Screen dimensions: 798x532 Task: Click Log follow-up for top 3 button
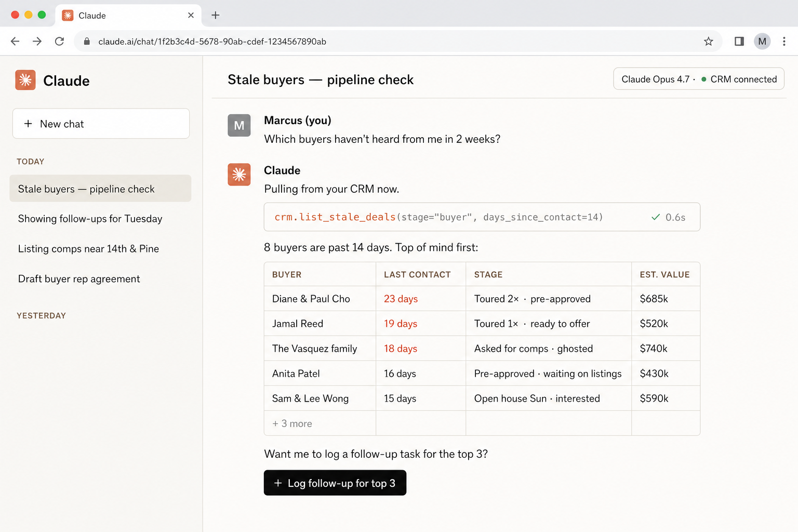pos(335,483)
